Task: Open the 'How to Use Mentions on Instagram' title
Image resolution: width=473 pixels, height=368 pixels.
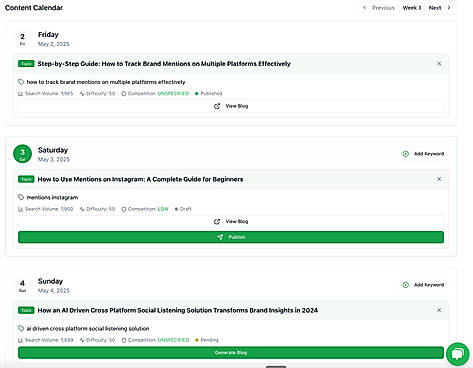Action: [x=140, y=179]
